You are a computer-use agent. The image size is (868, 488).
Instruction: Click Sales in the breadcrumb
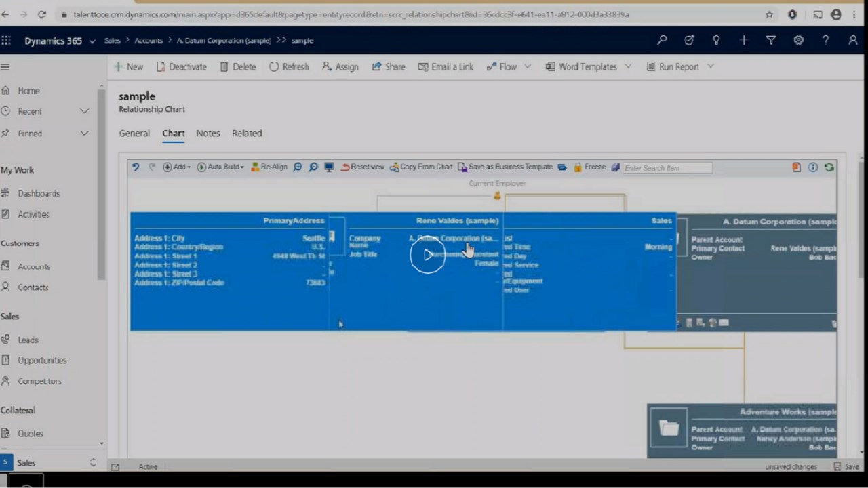point(112,41)
